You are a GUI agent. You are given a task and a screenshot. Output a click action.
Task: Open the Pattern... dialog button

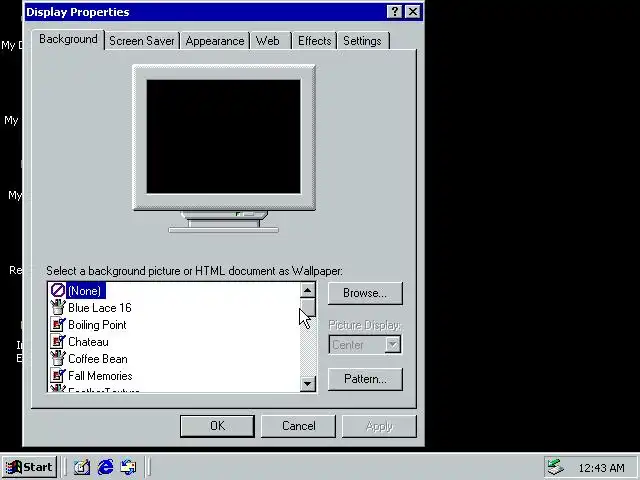(365, 379)
